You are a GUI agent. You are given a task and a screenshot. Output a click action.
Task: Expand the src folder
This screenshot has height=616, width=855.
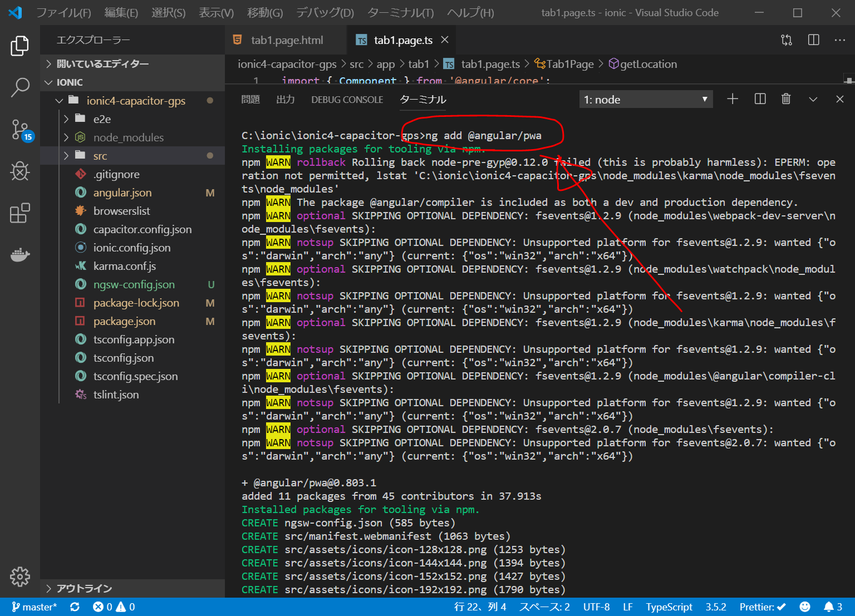[x=100, y=156]
